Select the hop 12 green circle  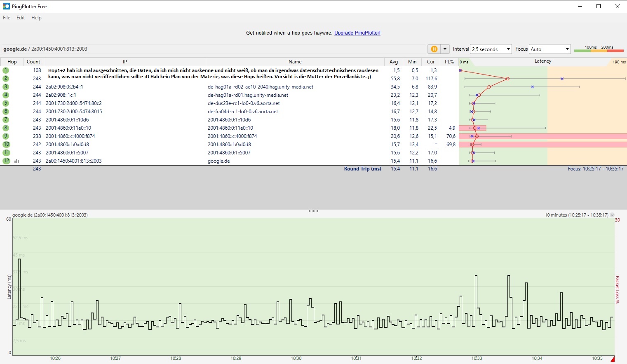(x=6, y=161)
